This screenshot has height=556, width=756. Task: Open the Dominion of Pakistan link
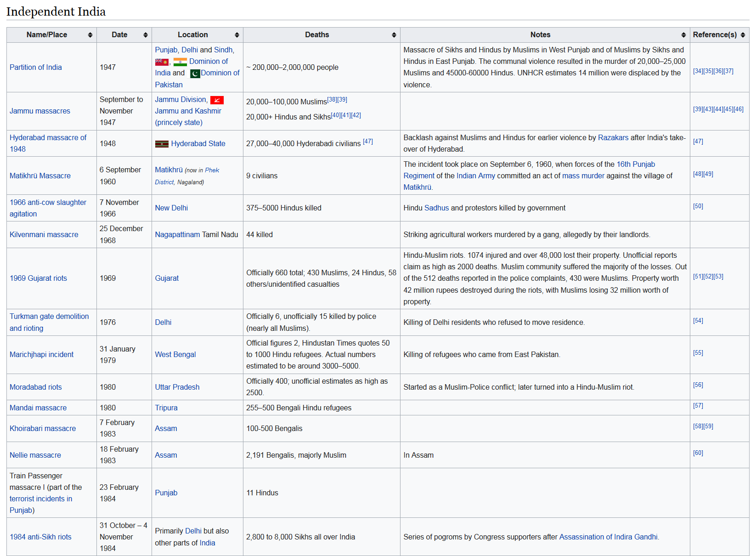click(x=197, y=79)
